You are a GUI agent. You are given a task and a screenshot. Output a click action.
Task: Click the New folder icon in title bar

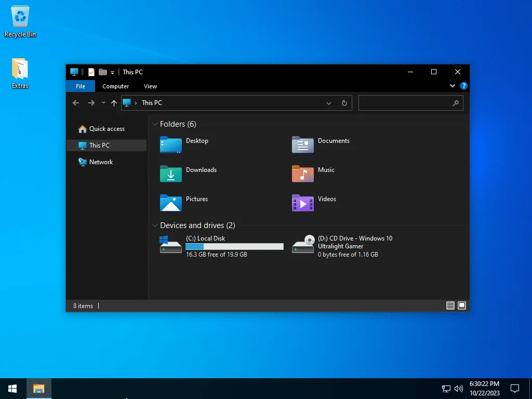[103, 72]
